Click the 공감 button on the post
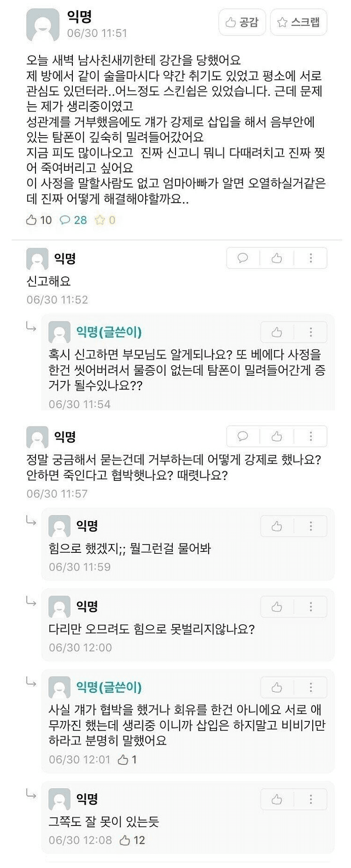 click(242, 22)
